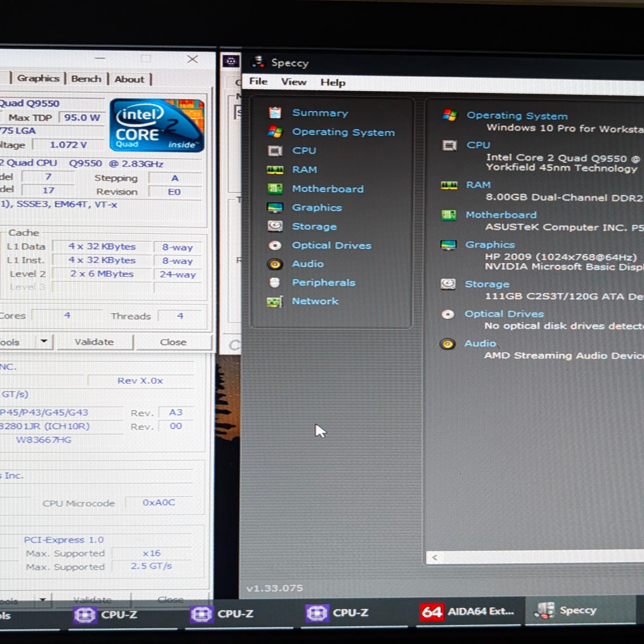Open Tools dropdown arrow in front CPU-Z
Screen dimensions: 644x644
pyautogui.click(x=44, y=341)
